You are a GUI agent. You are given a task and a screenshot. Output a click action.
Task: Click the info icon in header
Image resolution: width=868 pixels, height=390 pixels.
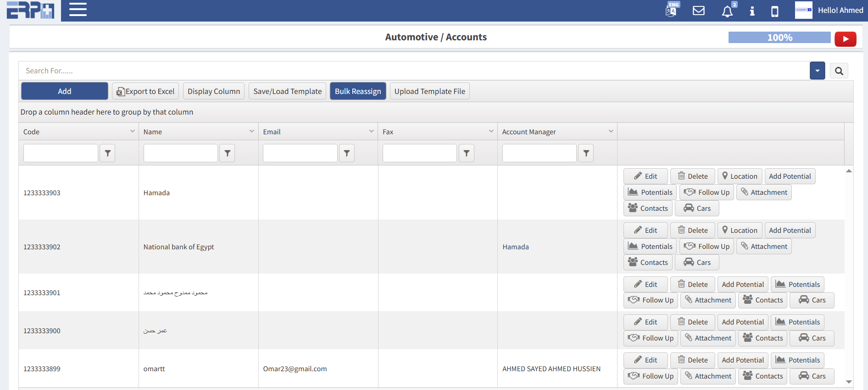pos(752,11)
